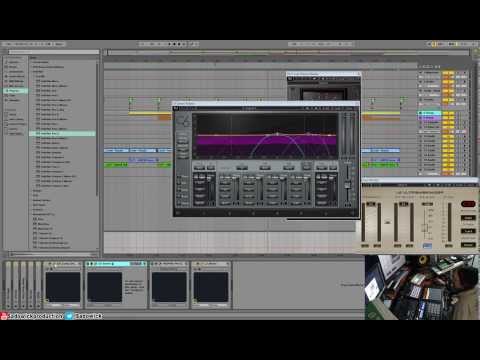Click the bottom black button in the L2 limiter
This screenshot has width=480, height=360.
coord(468,245)
